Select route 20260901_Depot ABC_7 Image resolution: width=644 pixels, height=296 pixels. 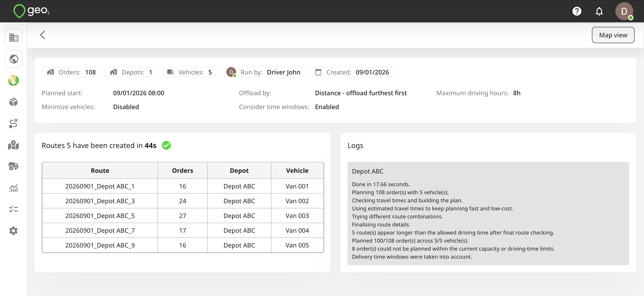[100, 230]
